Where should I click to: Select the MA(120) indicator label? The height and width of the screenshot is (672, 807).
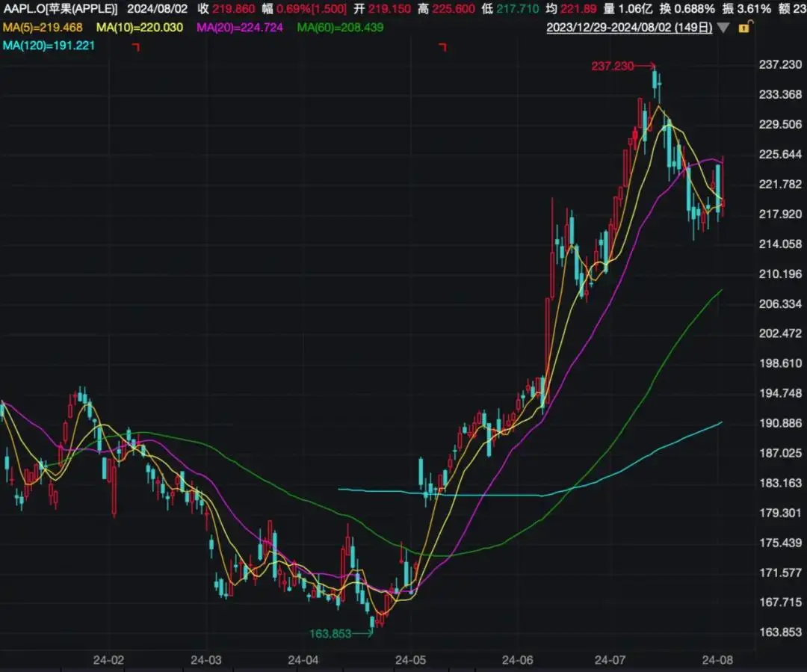pyautogui.click(x=48, y=45)
